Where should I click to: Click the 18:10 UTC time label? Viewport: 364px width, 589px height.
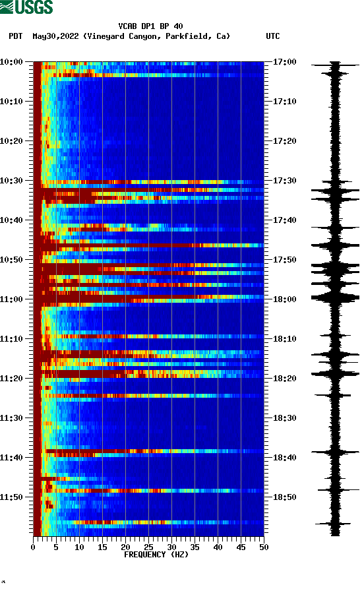tap(284, 339)
